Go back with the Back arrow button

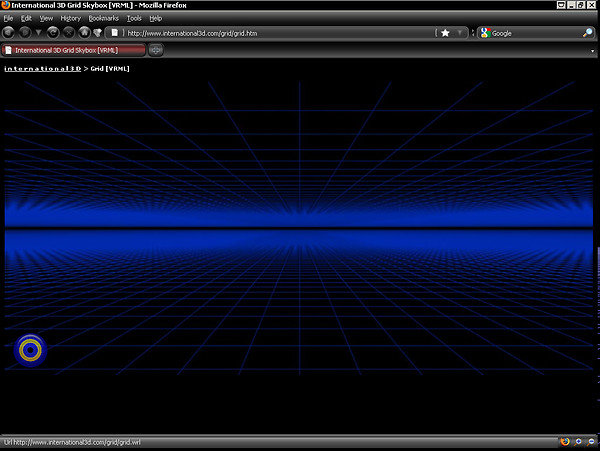point(8,33)
